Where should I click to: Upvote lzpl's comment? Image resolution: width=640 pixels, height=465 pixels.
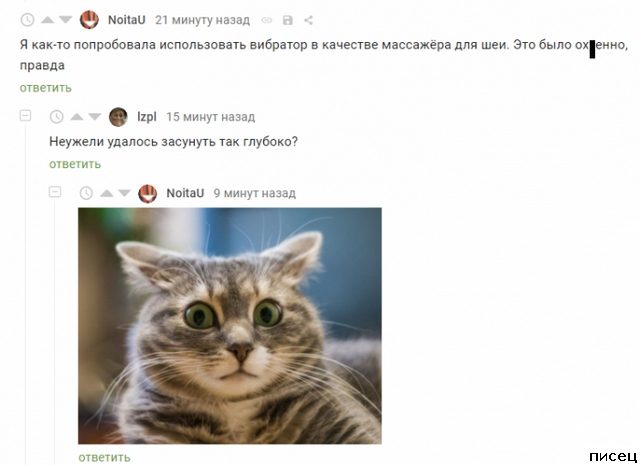pos(76,117)
